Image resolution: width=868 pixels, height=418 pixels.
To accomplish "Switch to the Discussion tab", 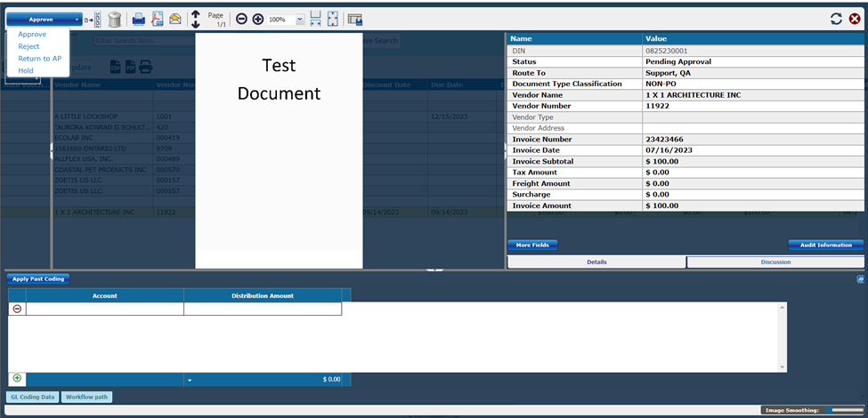I will tap(775, 261).
